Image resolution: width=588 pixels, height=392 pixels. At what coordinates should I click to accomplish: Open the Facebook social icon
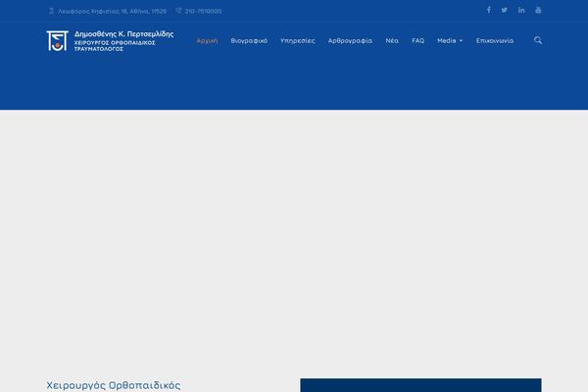coord(489,10)
